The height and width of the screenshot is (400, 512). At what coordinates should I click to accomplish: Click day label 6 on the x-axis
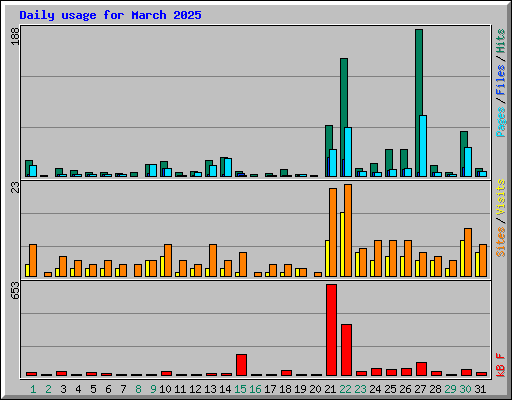coord(108,389)
